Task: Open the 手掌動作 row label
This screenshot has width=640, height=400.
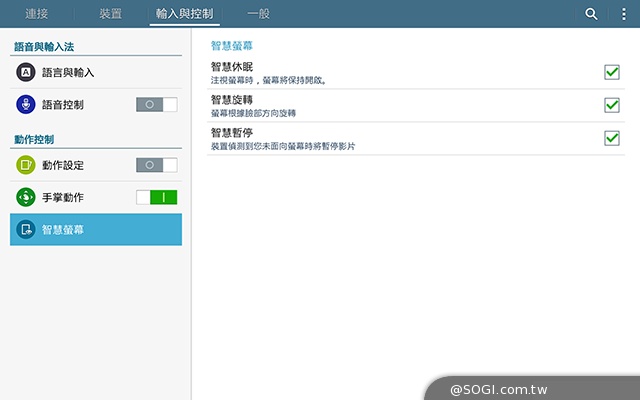Action: coord(63,198)
